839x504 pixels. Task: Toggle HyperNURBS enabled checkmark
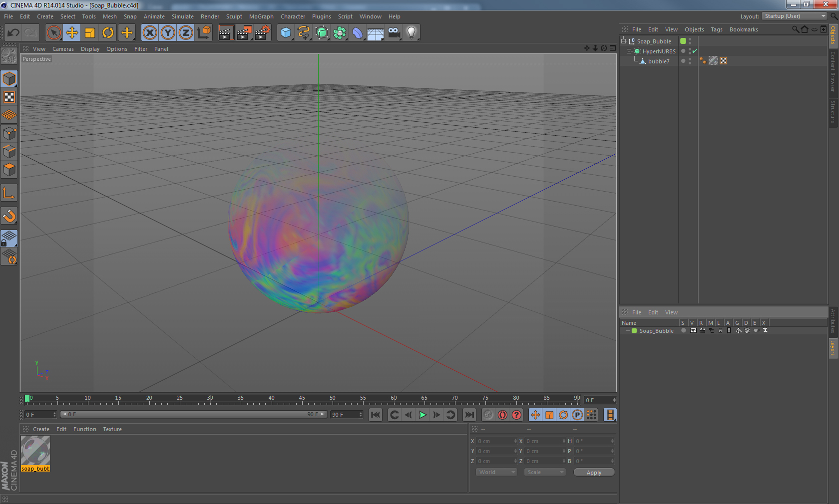[695, 51]
